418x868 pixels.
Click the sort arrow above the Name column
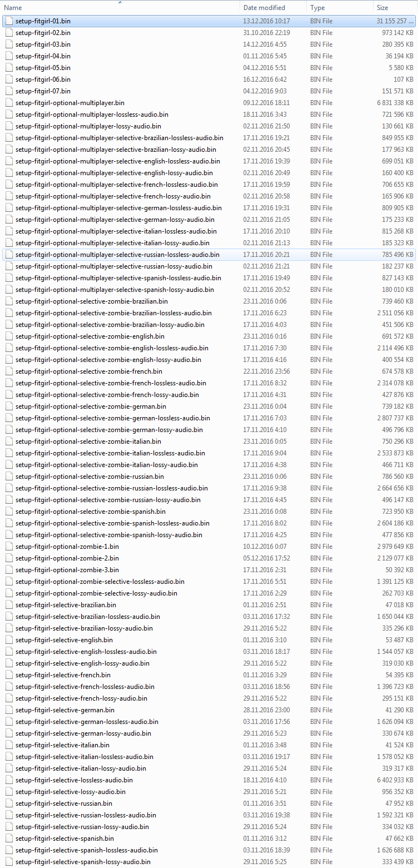(120, 3)
